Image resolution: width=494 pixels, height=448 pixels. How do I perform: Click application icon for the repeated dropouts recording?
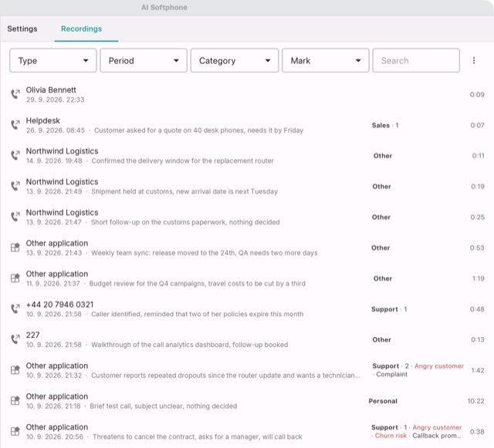coord(15,370)
